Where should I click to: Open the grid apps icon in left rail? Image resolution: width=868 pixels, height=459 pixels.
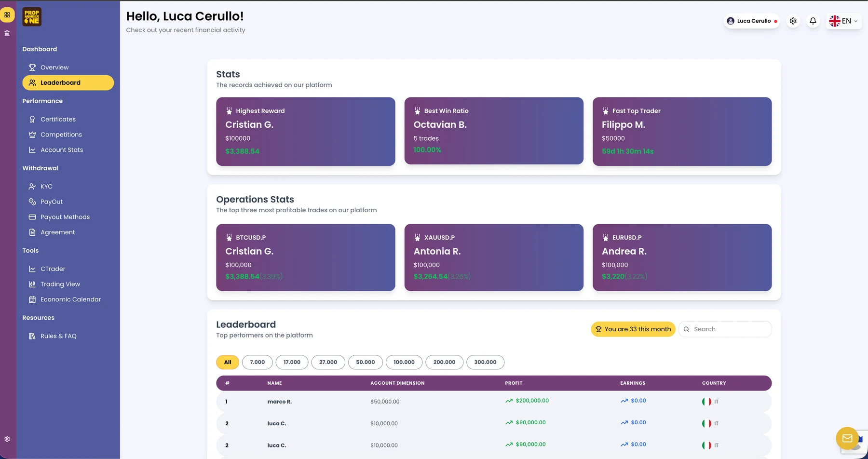coord(7,15)
